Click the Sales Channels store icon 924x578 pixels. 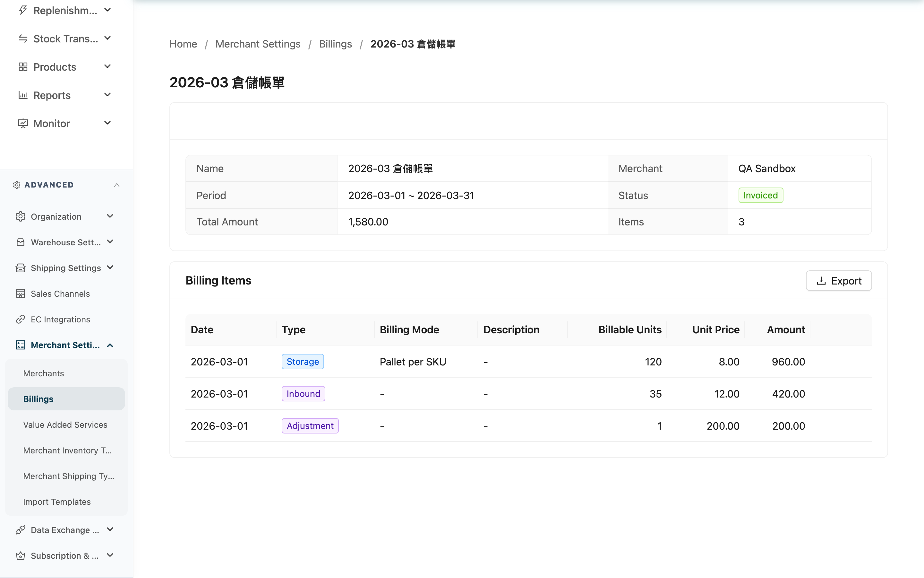21,293
